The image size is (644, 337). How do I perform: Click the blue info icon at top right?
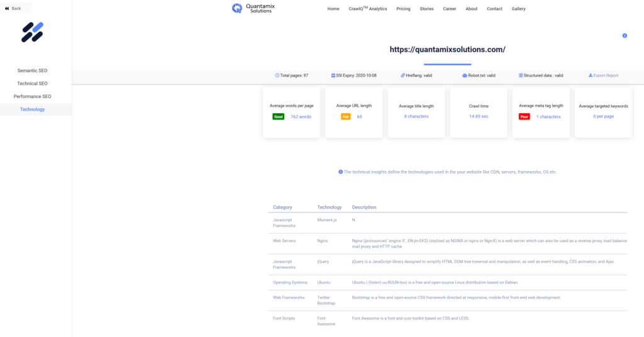tap(625, 36)
